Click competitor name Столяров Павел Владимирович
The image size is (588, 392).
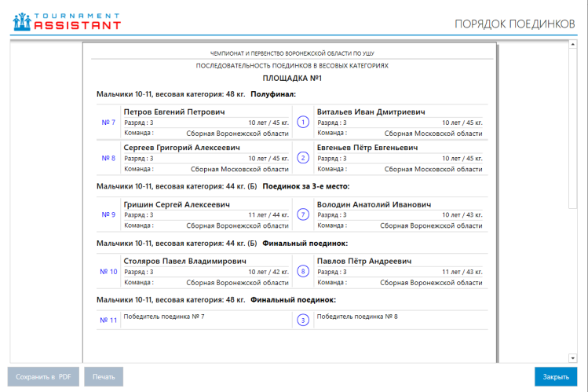[x=185, y=262]
